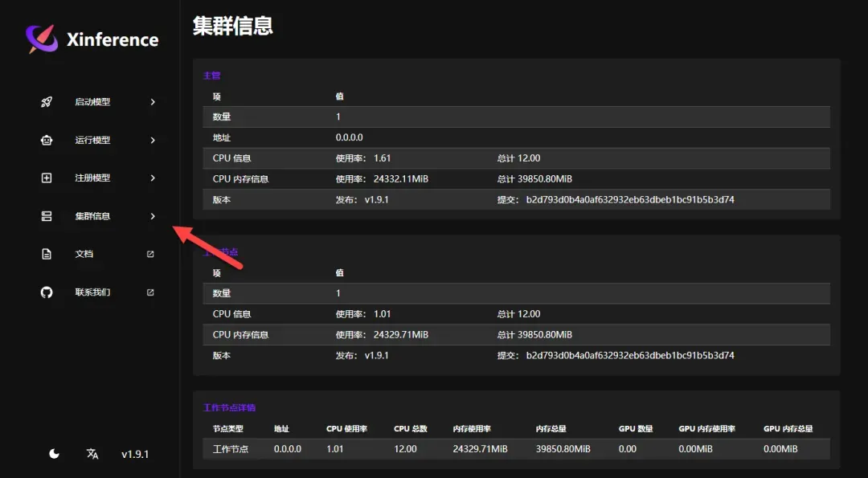Click the v1.9.1 version label in sidebar
The height and width of the screenshot is (478, 868).
pos(135,454)
